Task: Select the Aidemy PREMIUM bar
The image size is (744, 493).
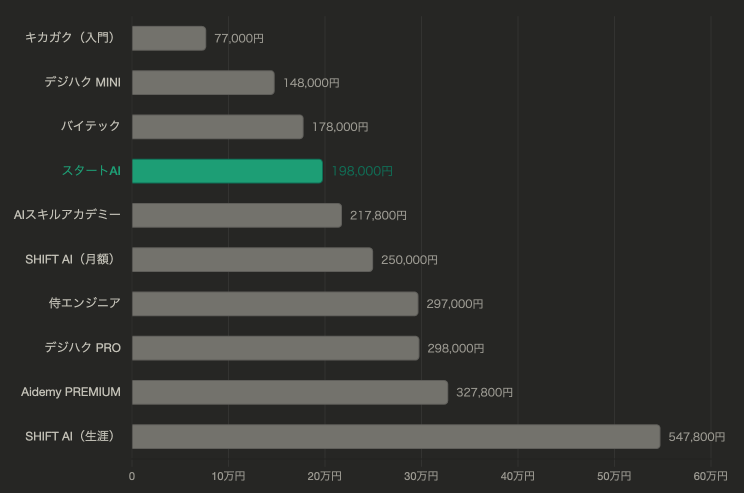Action: 290,391
